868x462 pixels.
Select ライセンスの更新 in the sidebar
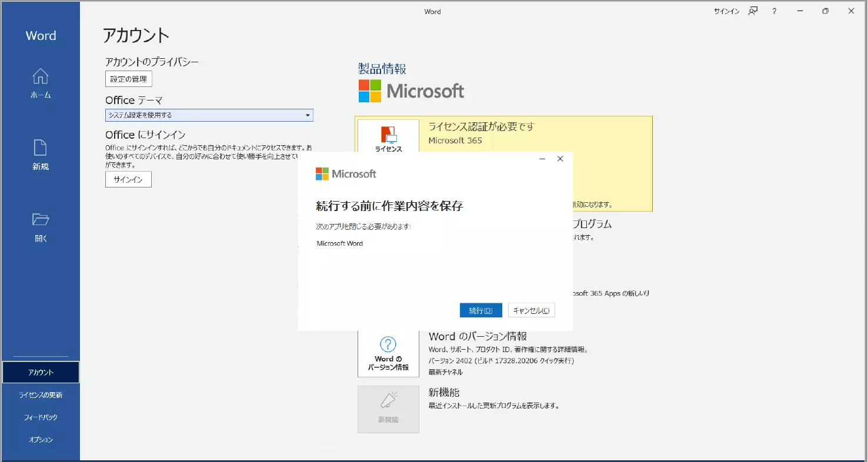click(x=41, y=395)
